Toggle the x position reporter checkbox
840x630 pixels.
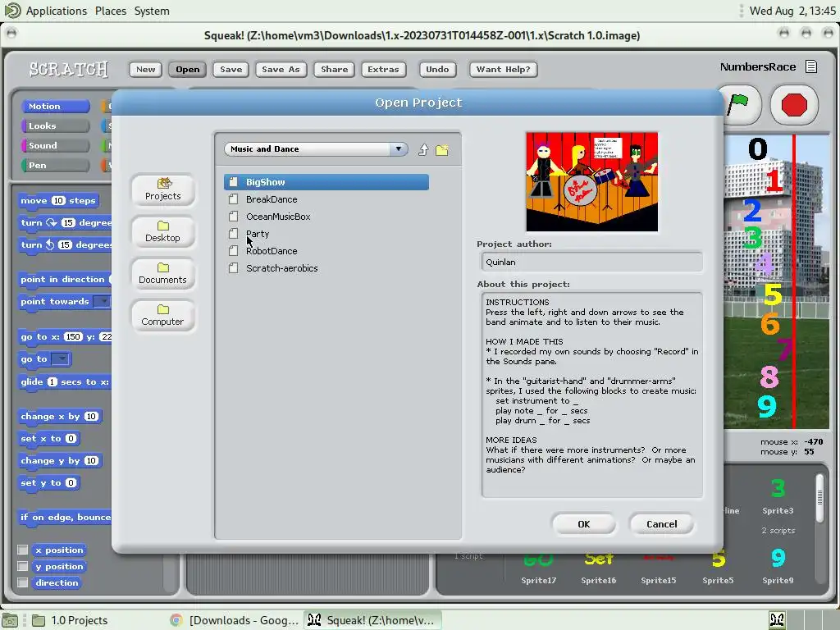(22, 550)
